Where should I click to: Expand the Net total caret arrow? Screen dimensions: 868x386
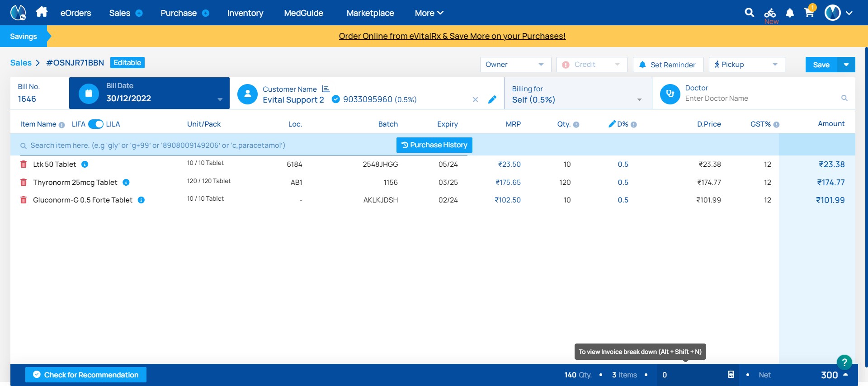coord(845,374)
